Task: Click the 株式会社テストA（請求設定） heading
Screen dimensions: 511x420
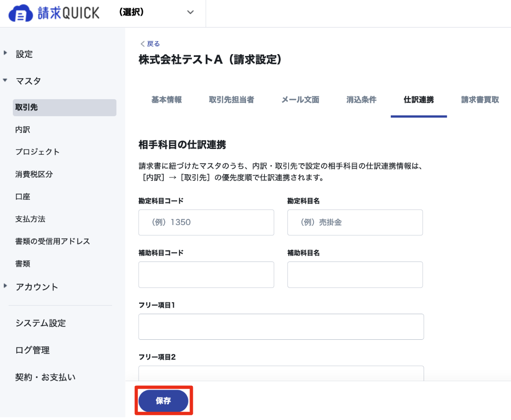Action: click(210, 60)
